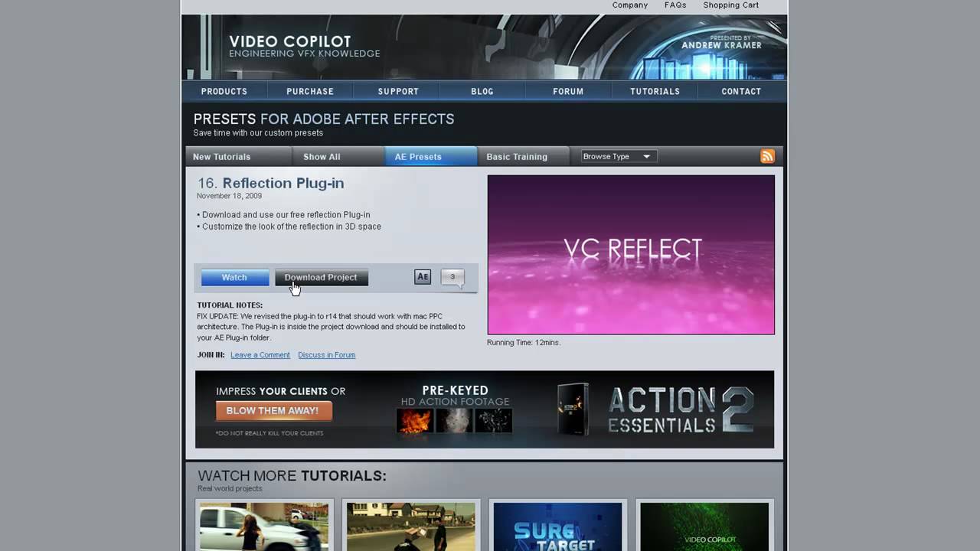This screenshot has height=551, width=980.
Task: Open the Products menu
Action: pyautogui.click(x=224, y=91)
